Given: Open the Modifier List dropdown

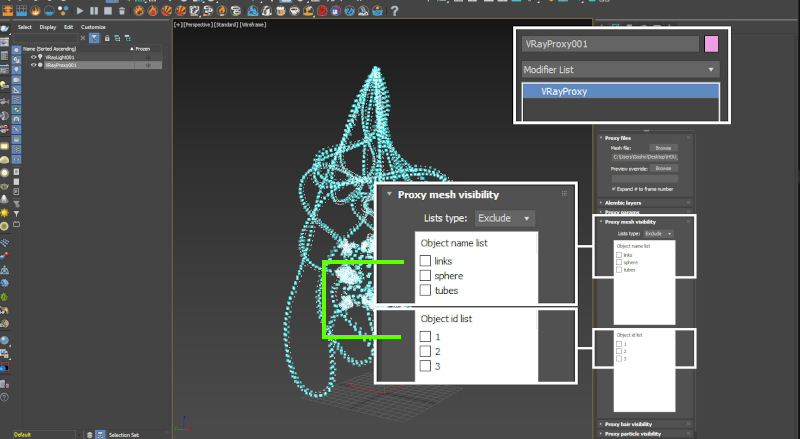Looking at the screenshot, I should coord(620,70).
